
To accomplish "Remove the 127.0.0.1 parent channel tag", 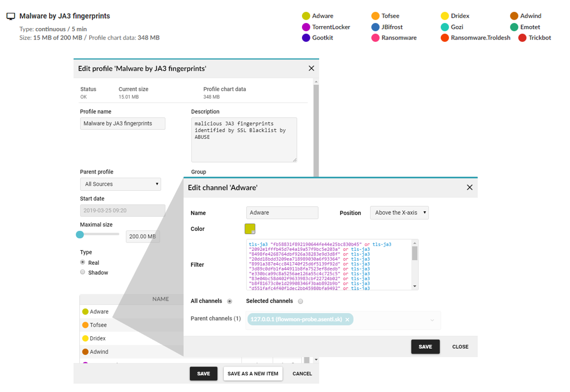I will point(347,320).
